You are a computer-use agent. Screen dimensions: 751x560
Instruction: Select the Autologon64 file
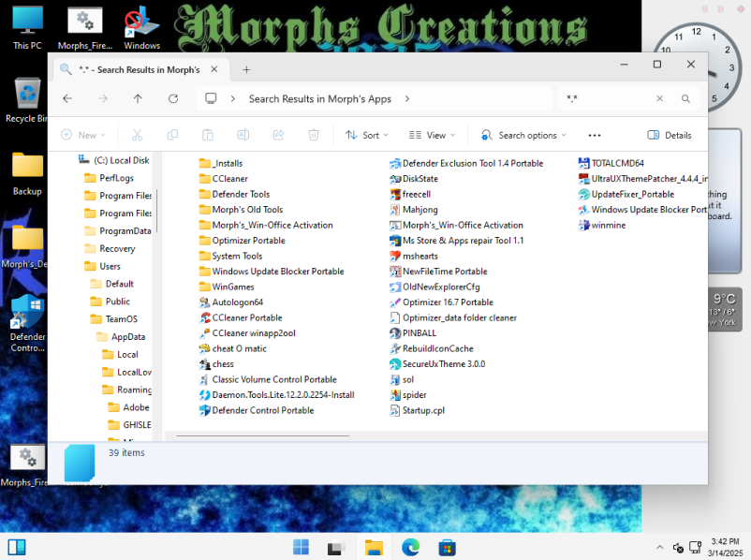231,302
